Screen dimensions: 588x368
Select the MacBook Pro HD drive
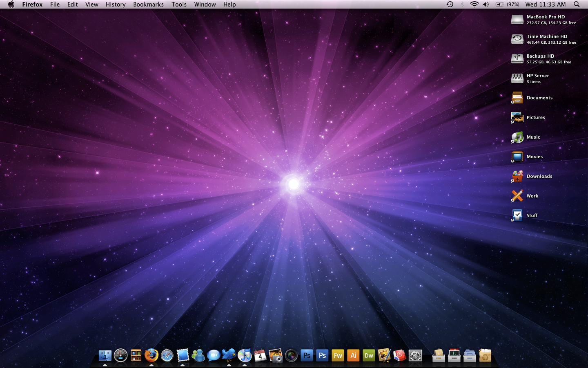[x=517, y=19]
